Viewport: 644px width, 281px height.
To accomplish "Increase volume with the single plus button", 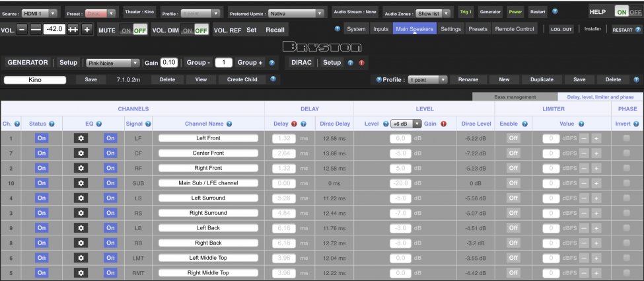I will [x=87, y=30].
